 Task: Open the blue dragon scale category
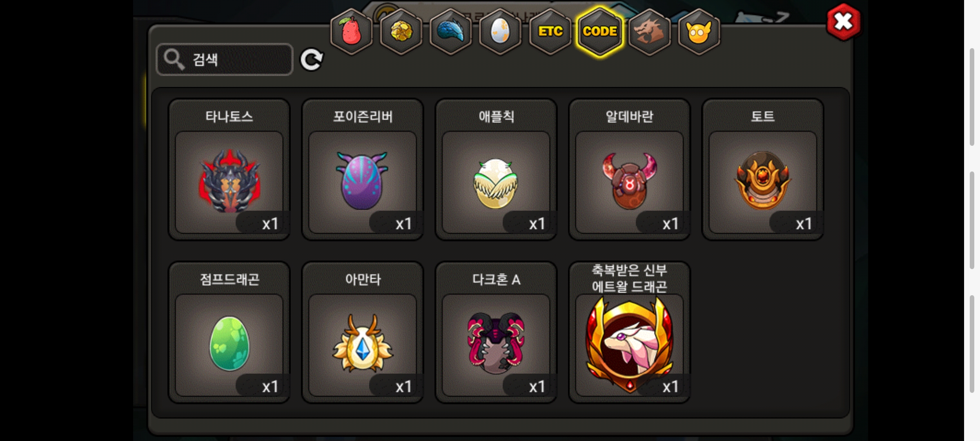451,32
